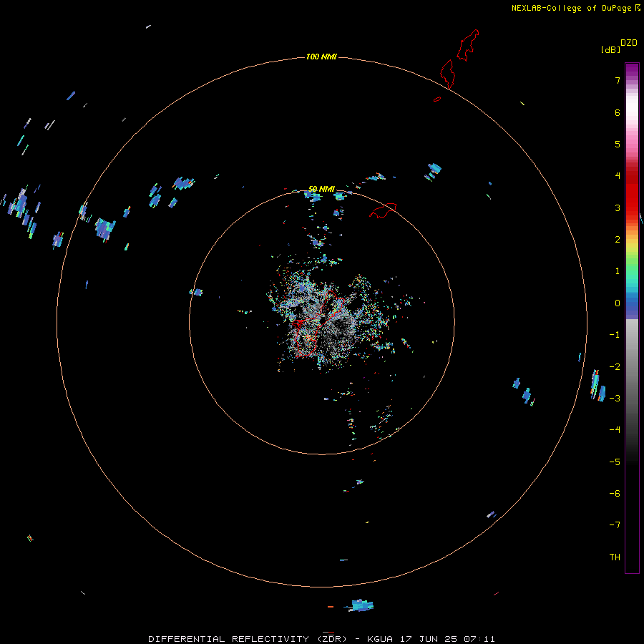Click the "-5" tick on color scale
This screenshot has width=644, height=644.
point(615,462)
